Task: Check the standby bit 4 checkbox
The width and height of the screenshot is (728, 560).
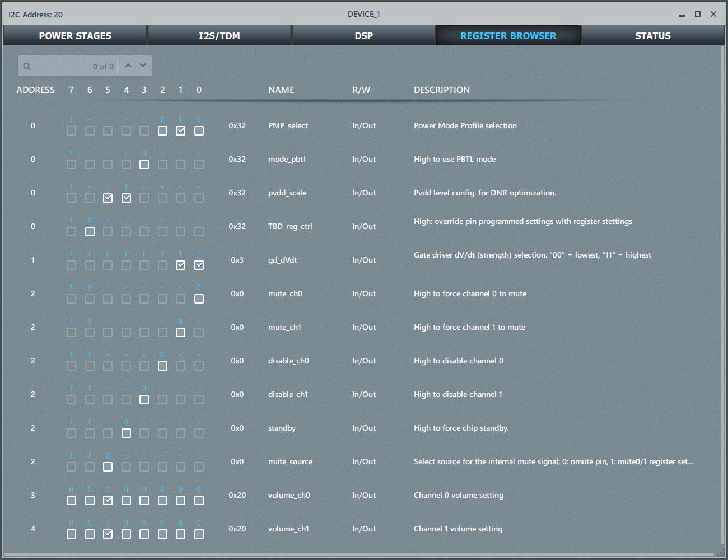Action: (x=126, y=433)
